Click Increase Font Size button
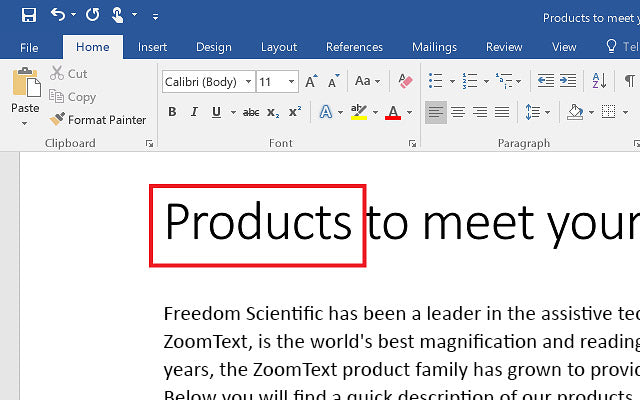640x400 pixels. tap(311, 81)
